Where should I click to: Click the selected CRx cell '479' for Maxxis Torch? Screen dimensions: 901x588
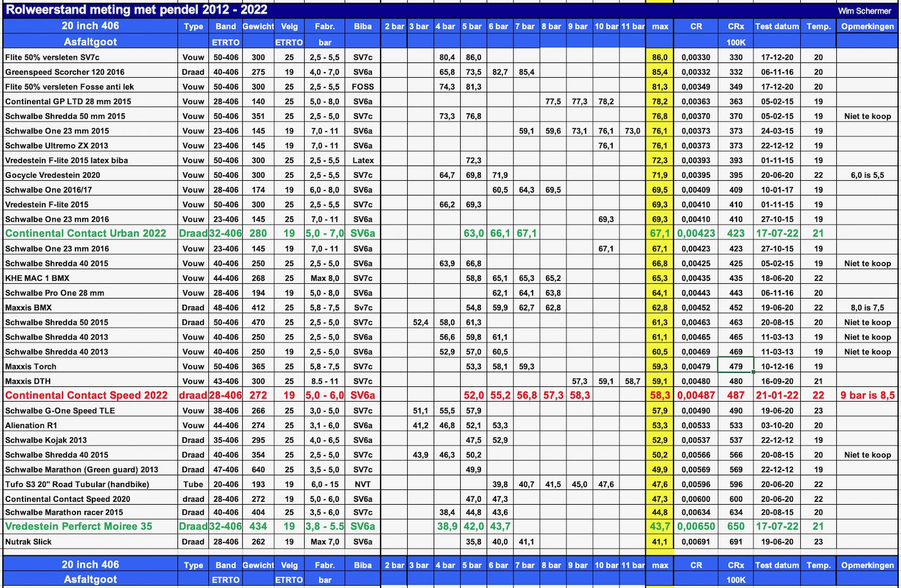pyautogui.click(x=735, y=364)
